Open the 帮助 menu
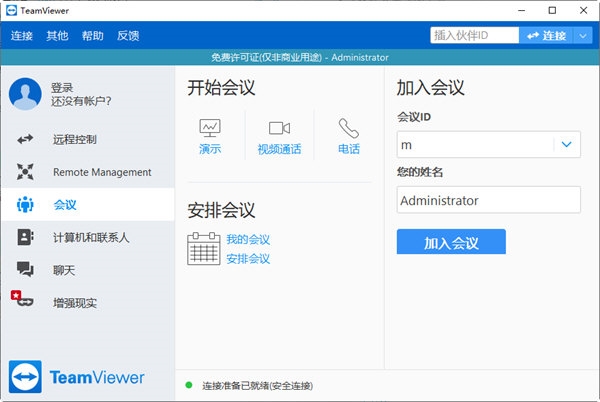Screen dimensions: 600x402 pos(93,36)
